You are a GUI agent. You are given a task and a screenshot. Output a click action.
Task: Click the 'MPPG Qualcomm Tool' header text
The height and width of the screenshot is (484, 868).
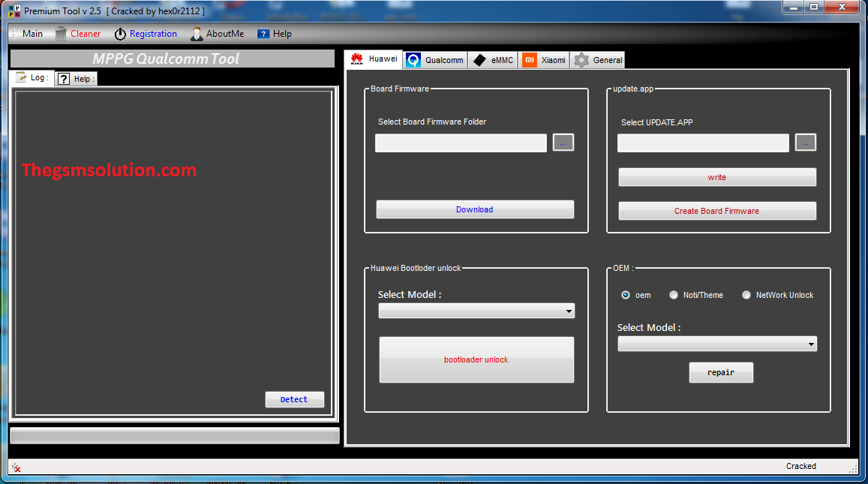(x=166, y=59)
